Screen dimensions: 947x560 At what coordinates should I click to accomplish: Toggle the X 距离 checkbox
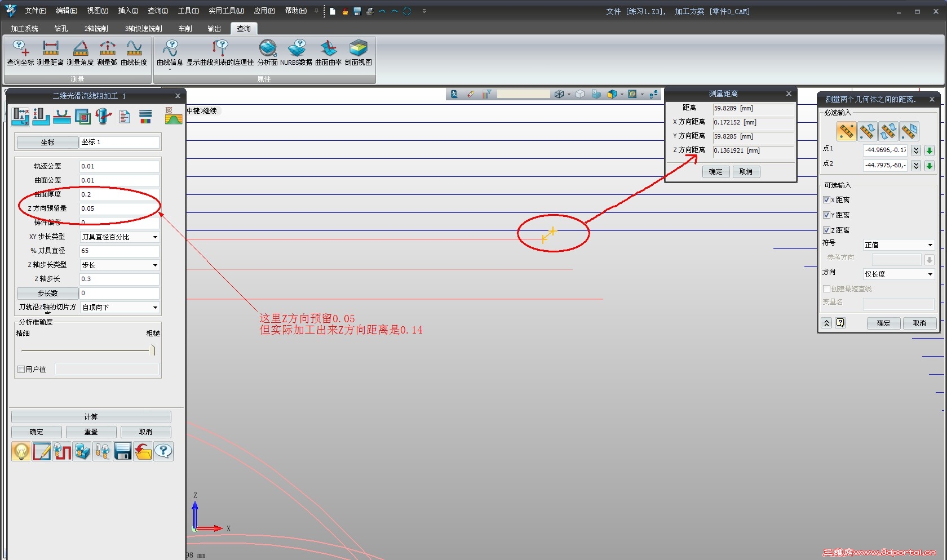(x=826, y=200)
